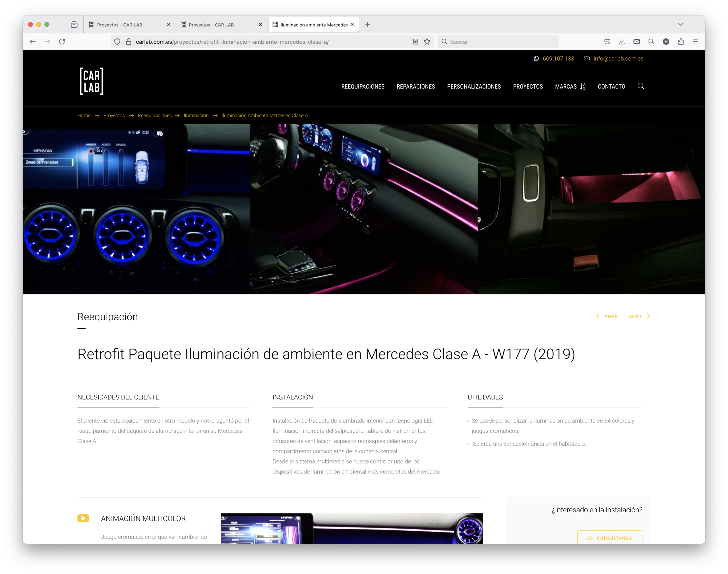Open the MARCAS sorted menu
This screenshot has height=574, width=728.
pos(570,87)
